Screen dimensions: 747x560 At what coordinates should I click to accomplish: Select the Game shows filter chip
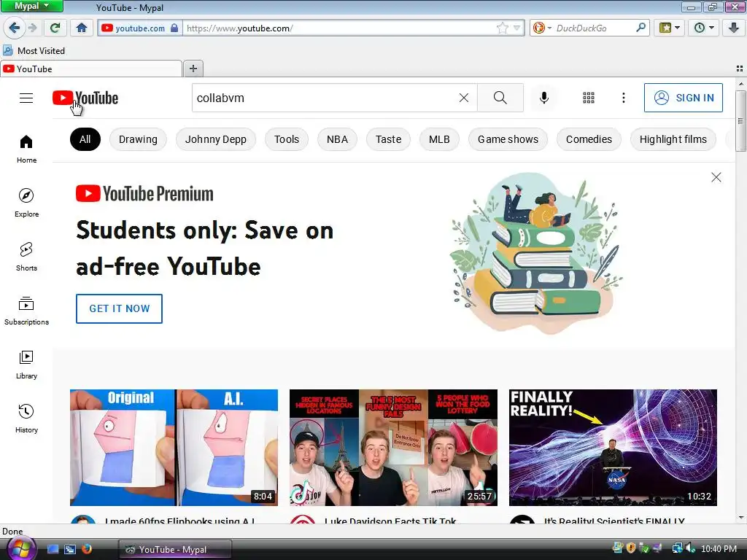[x=508, y=139]
